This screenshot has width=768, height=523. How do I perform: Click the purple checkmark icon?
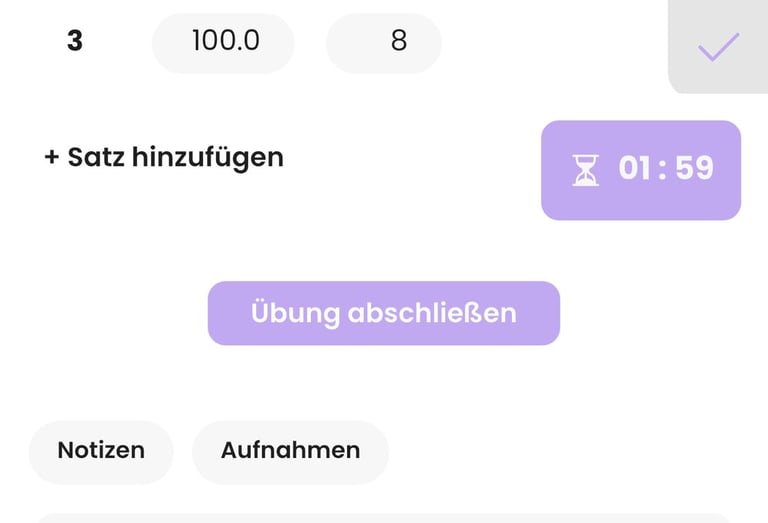tap(718, 46)
